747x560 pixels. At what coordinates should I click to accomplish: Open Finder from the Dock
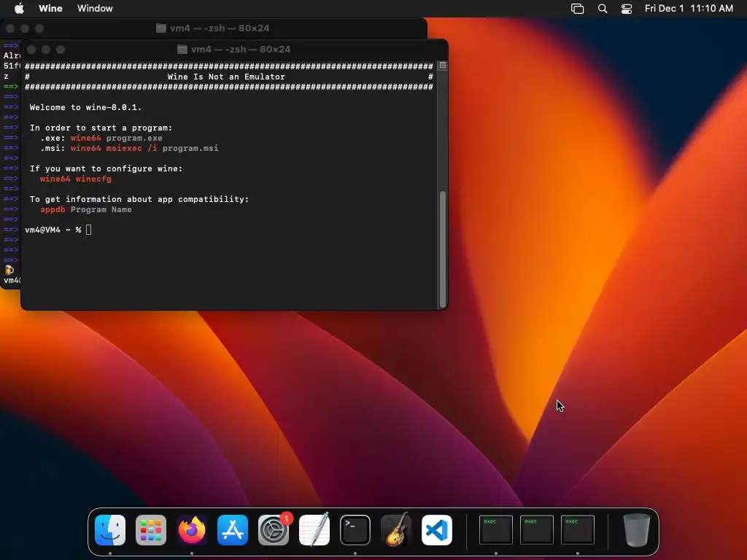click(x=110, y=529)
